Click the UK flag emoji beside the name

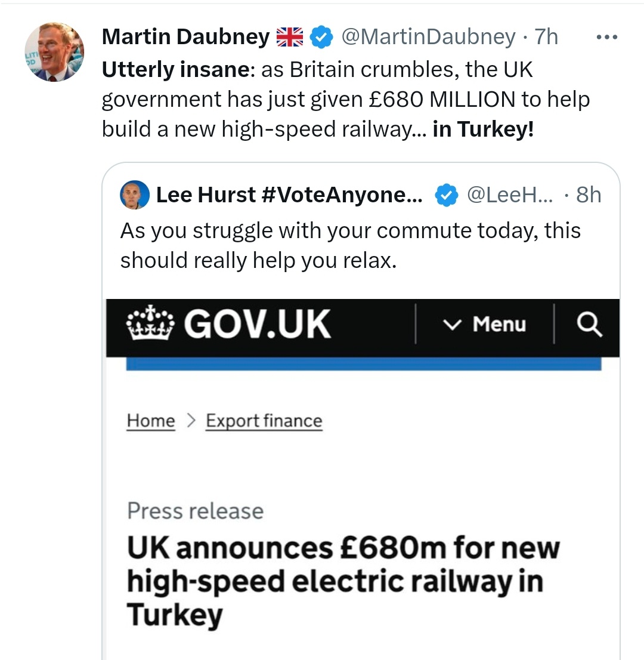point(290,37)
